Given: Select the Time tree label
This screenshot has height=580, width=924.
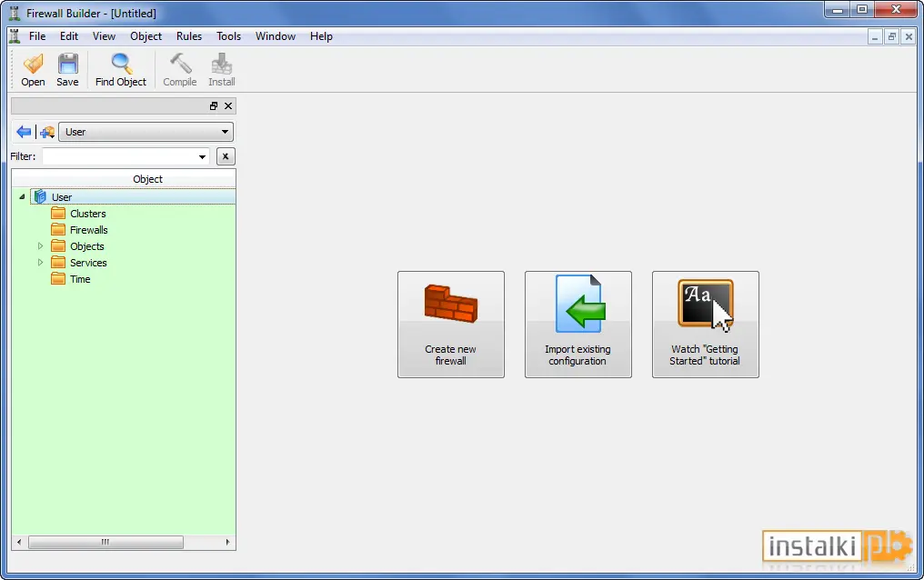Looking at the screenshot, I should click(x=80, y=280).
